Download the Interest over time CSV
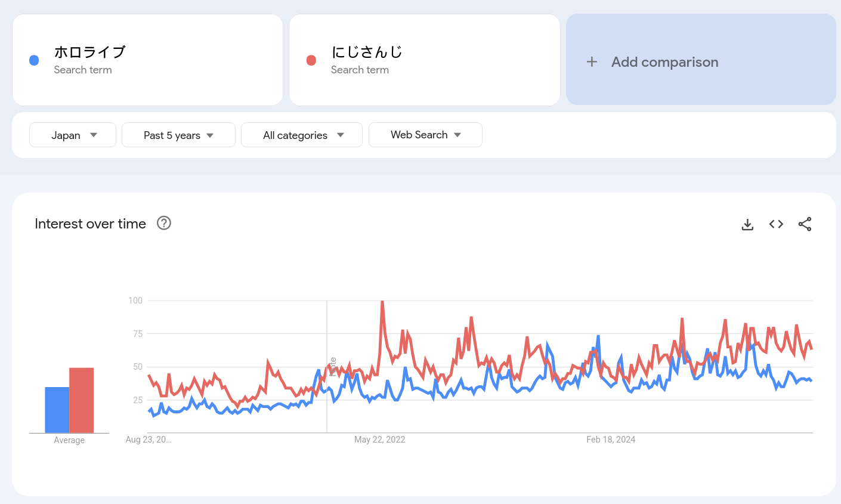This screenshot has width=841, height=504. [747, 224]
